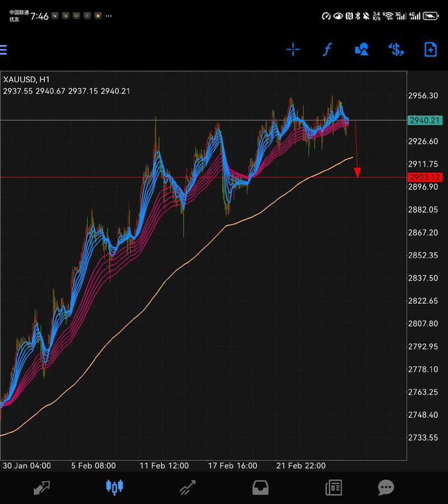Open the History inbox tray icon
Image resolution: width=448 pixels, height=504 pixels.
pyautogui.click(x=260, y=487)
